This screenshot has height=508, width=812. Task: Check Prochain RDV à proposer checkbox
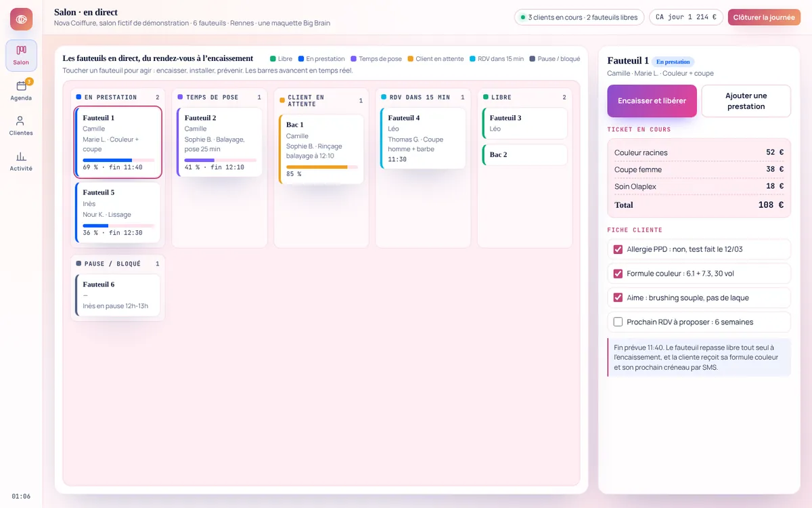point(618,322)
